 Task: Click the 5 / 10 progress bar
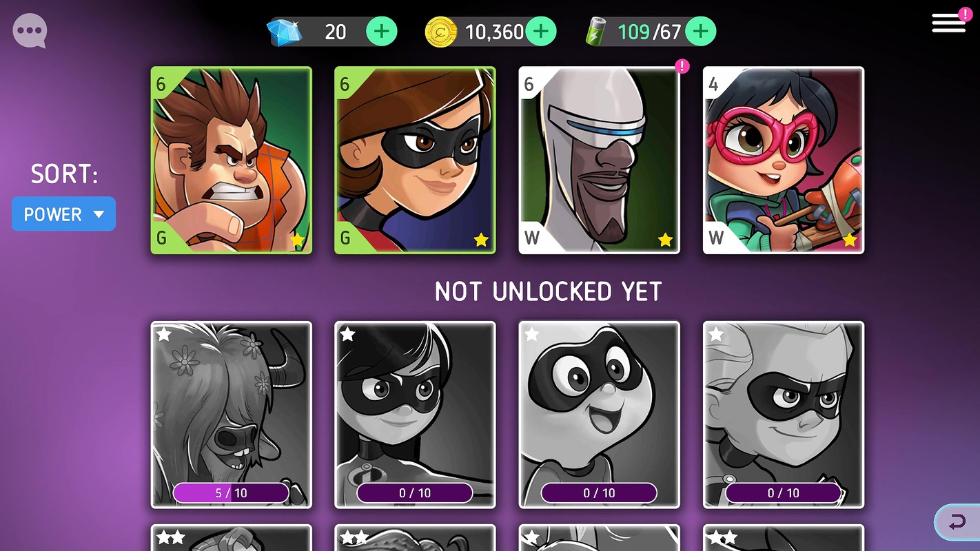[231, 492]
